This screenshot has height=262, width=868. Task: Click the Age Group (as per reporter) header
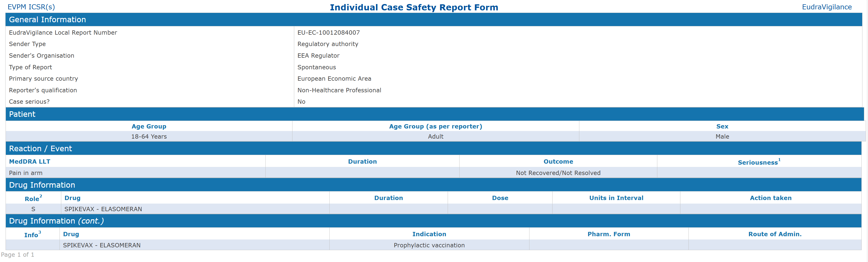point(435,126)
